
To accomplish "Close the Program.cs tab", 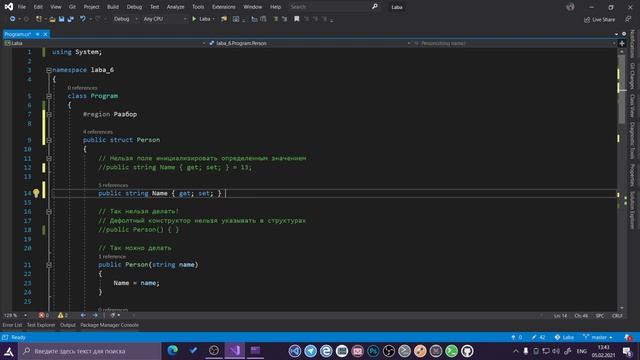I will 45,34.
